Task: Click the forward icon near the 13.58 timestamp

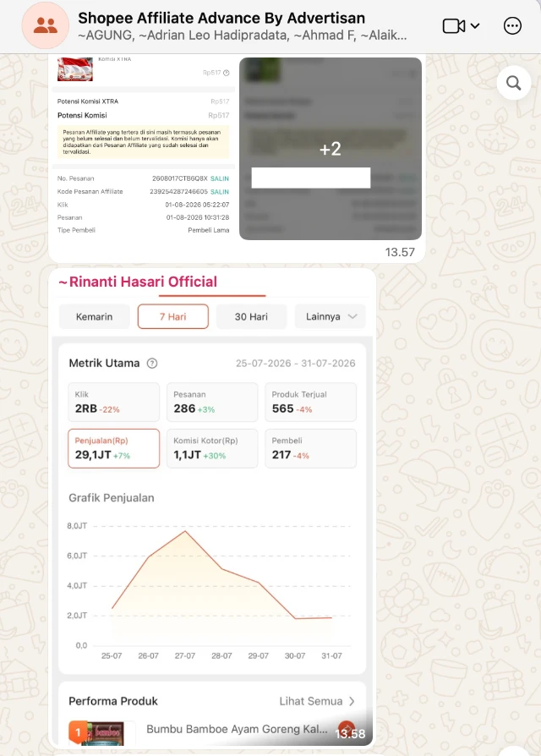Action: [x=347, y=729]
